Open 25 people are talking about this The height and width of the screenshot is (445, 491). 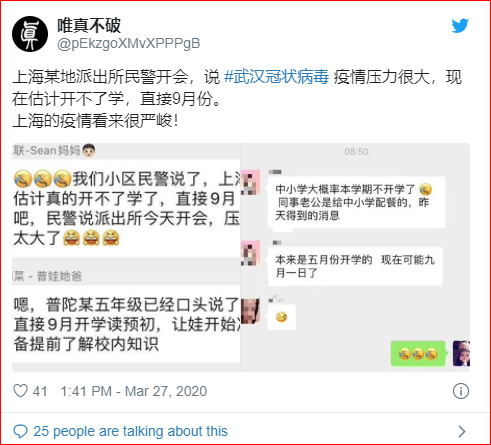click(x=130, y=431)
